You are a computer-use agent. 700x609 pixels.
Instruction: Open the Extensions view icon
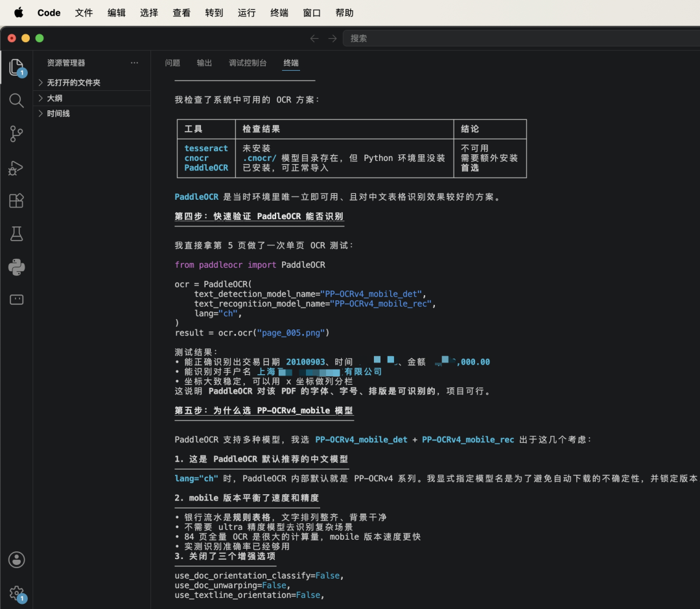pos(16,200)
